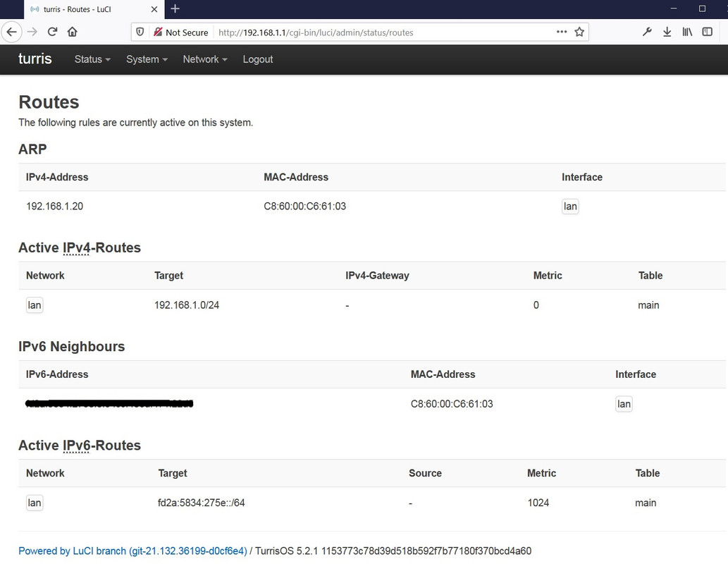Click the lan badge in ARP table
This screenshot has width=728, height=564.
pos(570,207)
